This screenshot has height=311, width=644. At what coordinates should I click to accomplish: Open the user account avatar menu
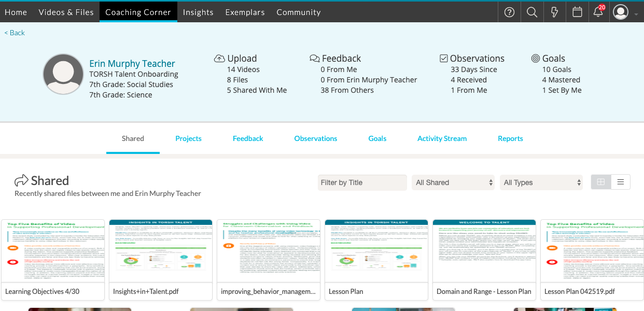pos(621,12)
